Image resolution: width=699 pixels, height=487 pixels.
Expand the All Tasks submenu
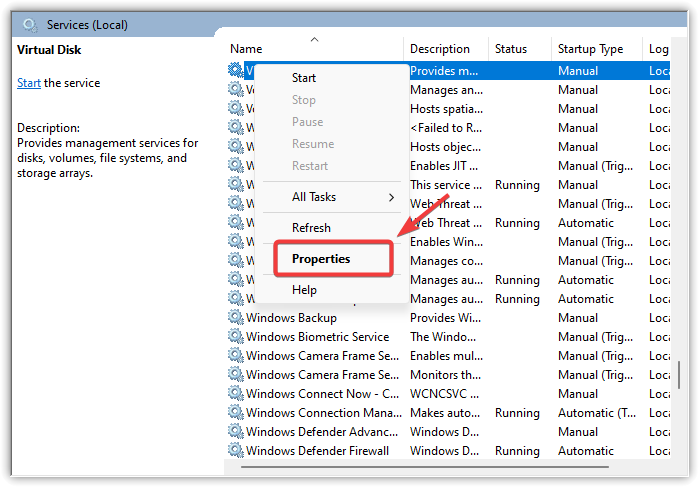(332, 197)
